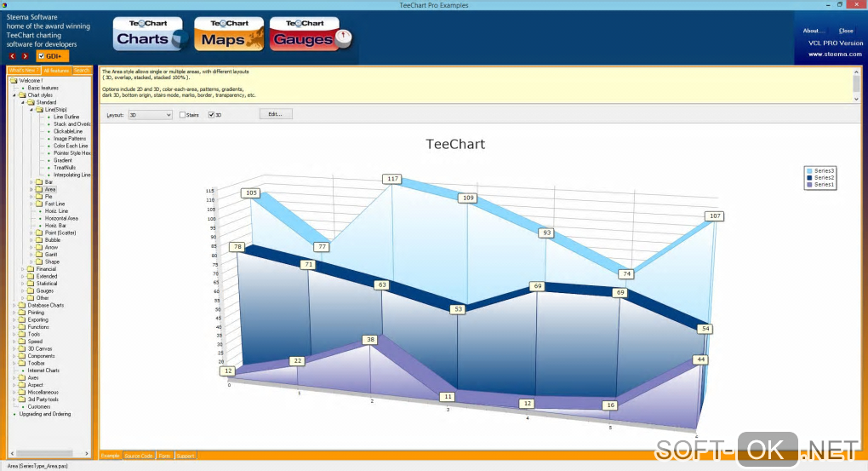Click the Welcome ! folder icon
Image resolution: width=868 pixels, height=471 pixels.
[x=14, y=80]
